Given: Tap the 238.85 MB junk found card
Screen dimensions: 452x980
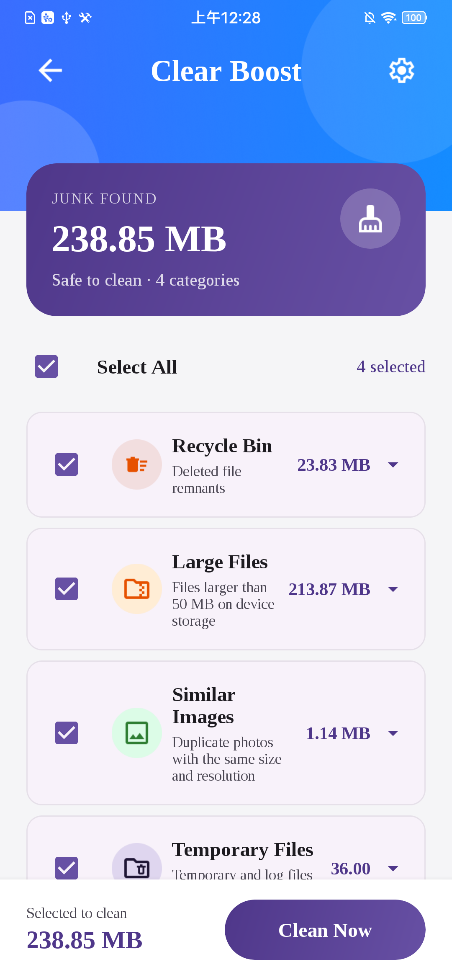Looking at the screenshot, I should 226,240.
